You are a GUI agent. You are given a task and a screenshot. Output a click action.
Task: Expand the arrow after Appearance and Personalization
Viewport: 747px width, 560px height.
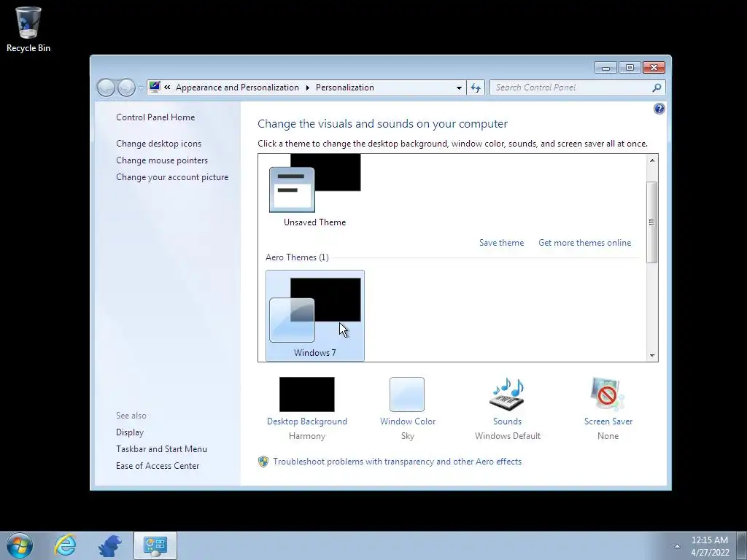307,87
